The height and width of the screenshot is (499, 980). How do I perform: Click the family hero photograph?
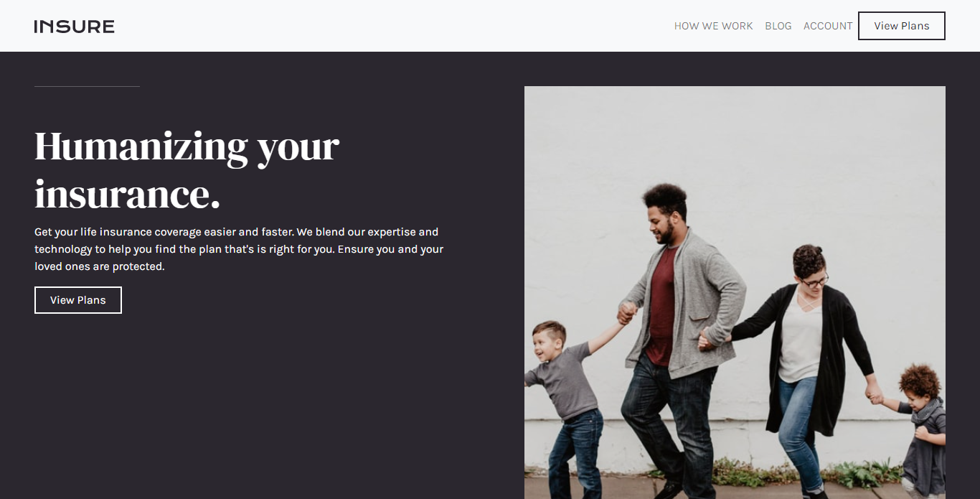pyautogui.click(x=735, y=292)
